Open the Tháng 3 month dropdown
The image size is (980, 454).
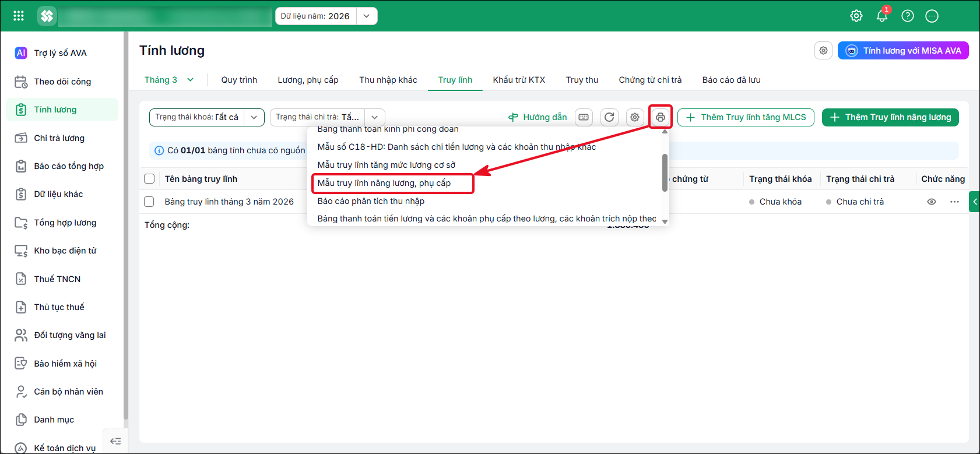coord(169,80)
